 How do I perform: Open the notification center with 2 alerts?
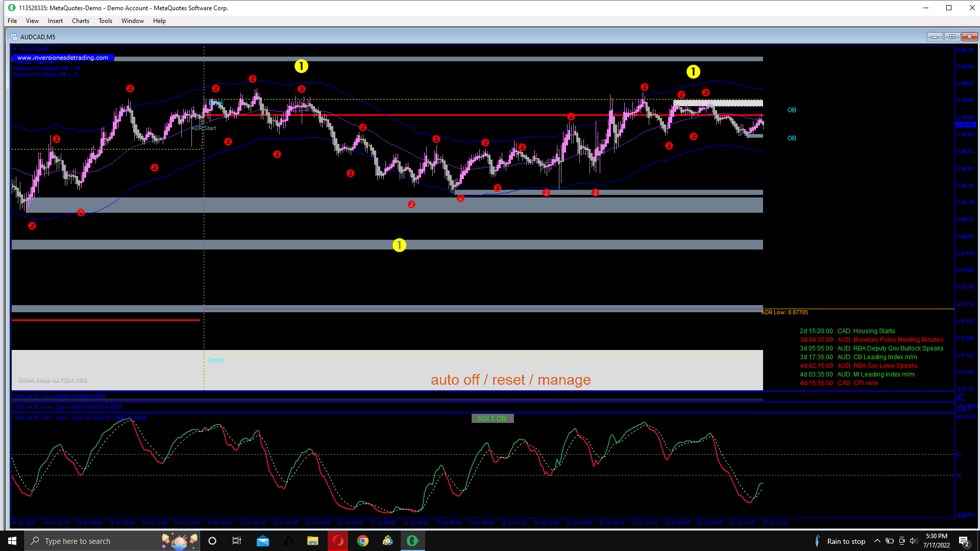[x=964, y=541]
